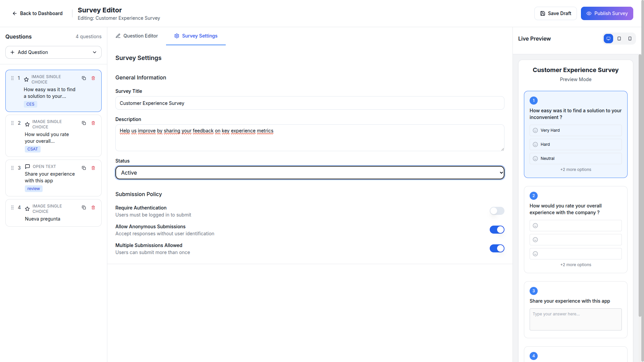Enable Require Authentication toggle
Image resolution: width=644 pixels, height=362 pixels.
(x=497, y=211)
